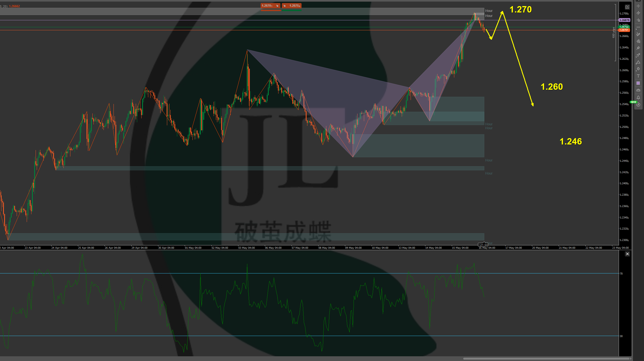
Task: Click the 1.26701 sell price button
Action: click(x=270, y=6)
